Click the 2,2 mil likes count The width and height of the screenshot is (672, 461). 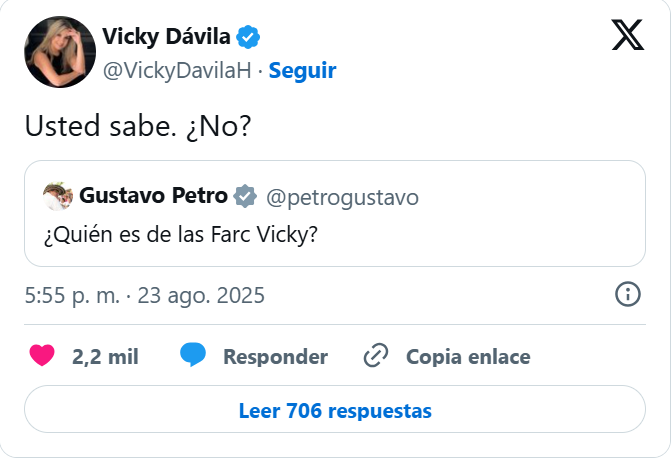[x=105, y=357]
